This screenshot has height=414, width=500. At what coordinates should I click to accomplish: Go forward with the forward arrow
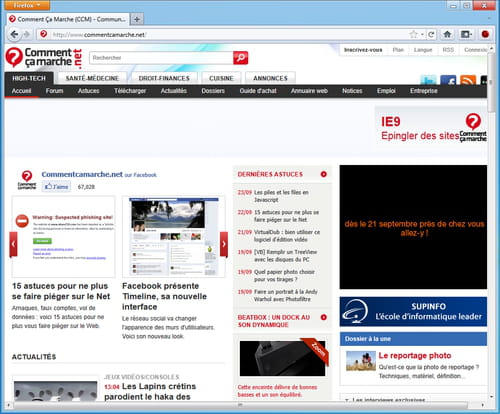[x=27, y=34]
